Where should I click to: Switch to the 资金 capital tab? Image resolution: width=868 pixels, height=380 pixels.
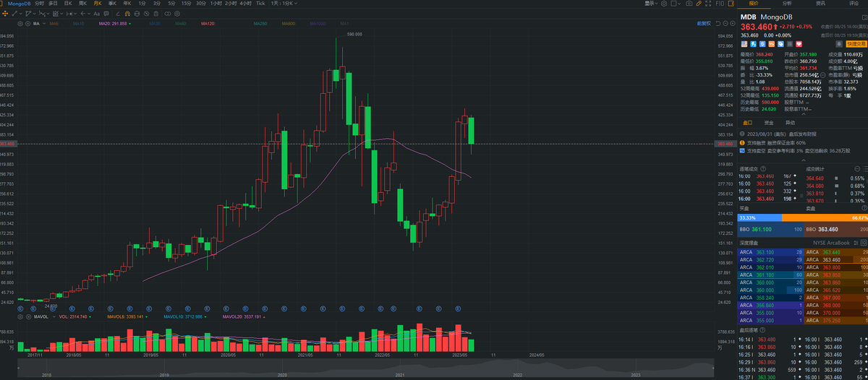click(769, 123)
